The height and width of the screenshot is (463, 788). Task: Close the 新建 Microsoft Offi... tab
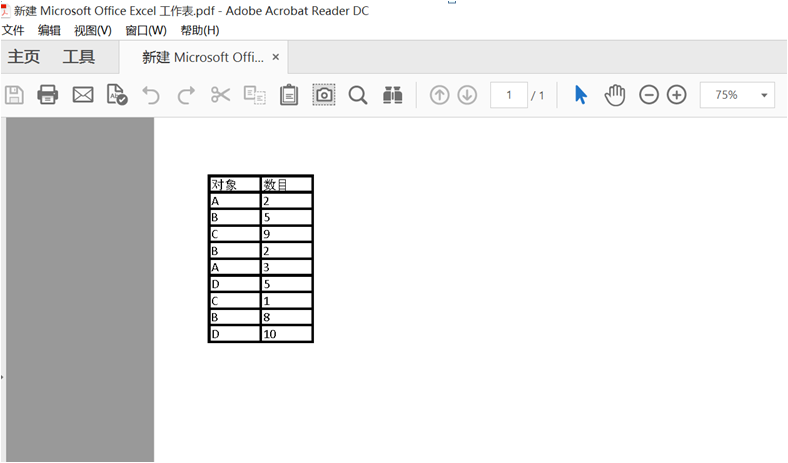(x=275, y=57)
